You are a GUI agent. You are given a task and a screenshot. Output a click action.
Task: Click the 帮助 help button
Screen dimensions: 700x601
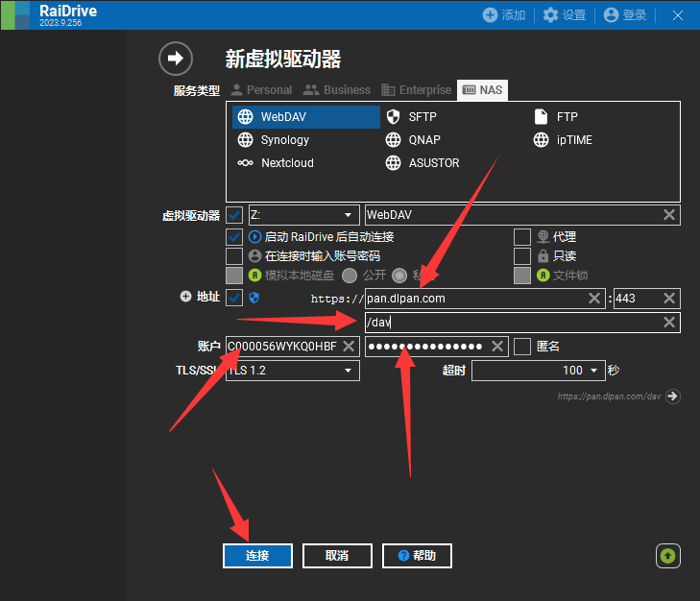click(x=417, y=556)
